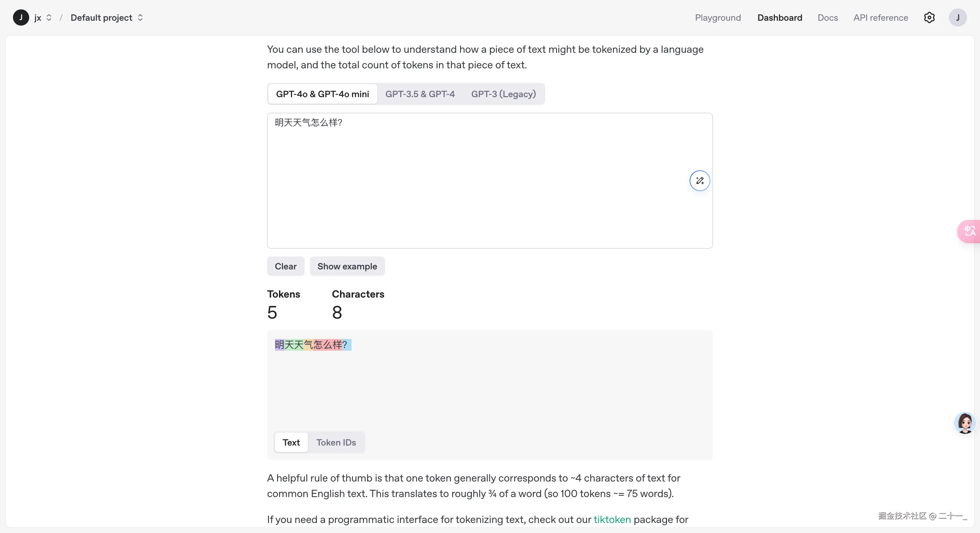Open the settings gear icon

(x=929, y=17)
